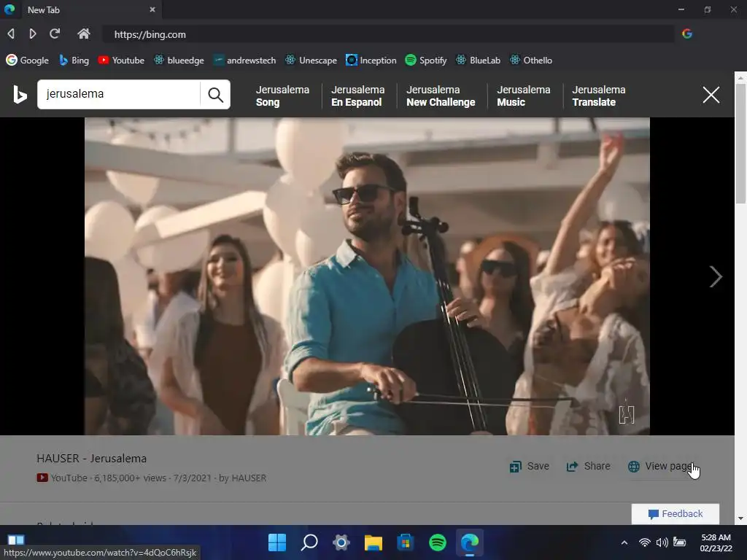
Task: Click the YouTube source label
Action: pyautogui.click(x=62, y=478)
